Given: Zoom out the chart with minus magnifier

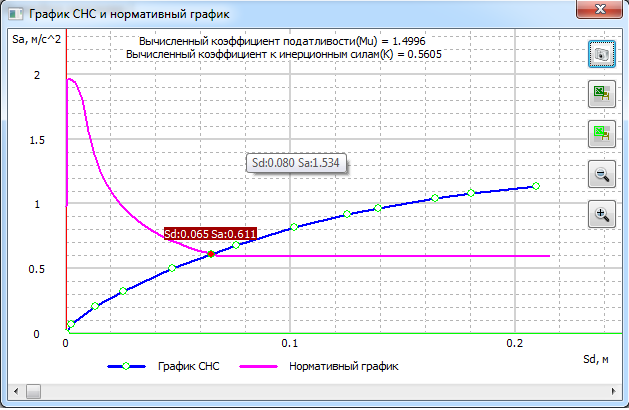Looking at the screenshot, I should (602, 174).
